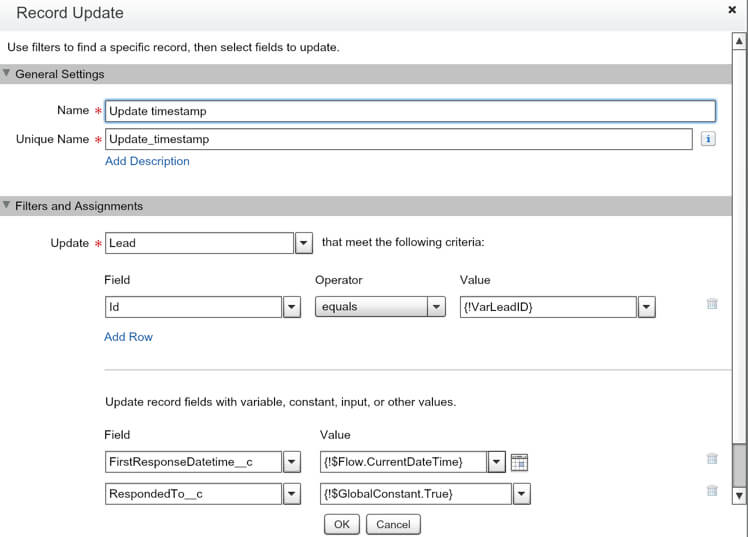Collapse the General Settings section

click(8, 74)
